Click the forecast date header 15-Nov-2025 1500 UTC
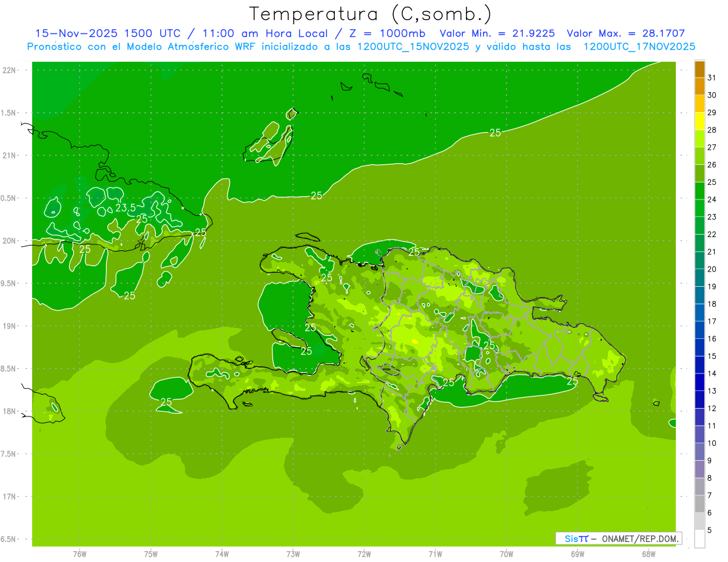 tap(112, 33)
